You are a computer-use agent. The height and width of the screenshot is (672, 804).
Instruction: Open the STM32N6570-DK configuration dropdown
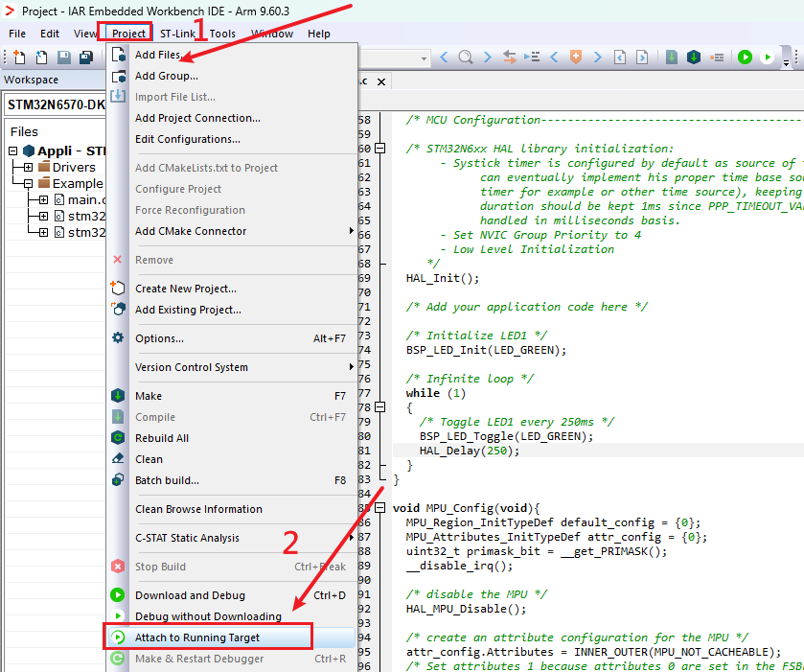click(x=56, y=104)
